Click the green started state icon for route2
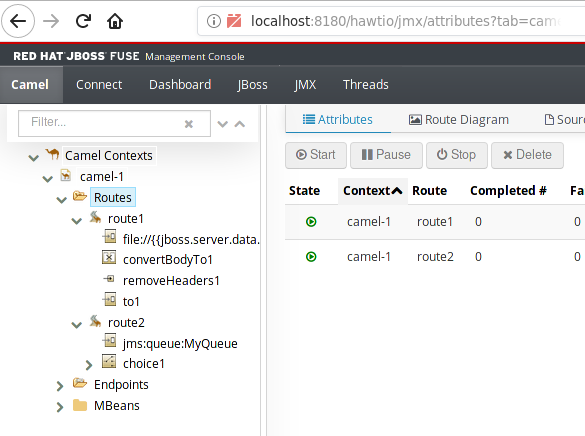The height and width of the screenshot is (436, 585). tap(311, 257)
